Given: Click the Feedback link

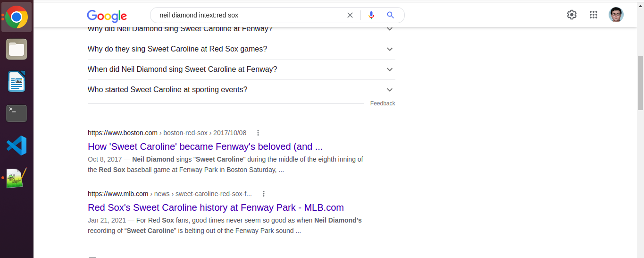Looking at the screenshot, I should click(x=383, y=103).
